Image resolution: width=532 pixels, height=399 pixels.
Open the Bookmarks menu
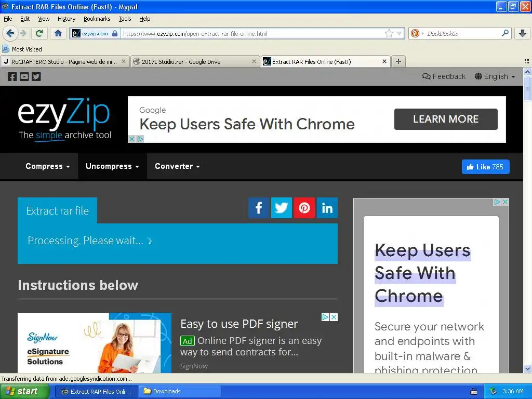coord(97,19)
